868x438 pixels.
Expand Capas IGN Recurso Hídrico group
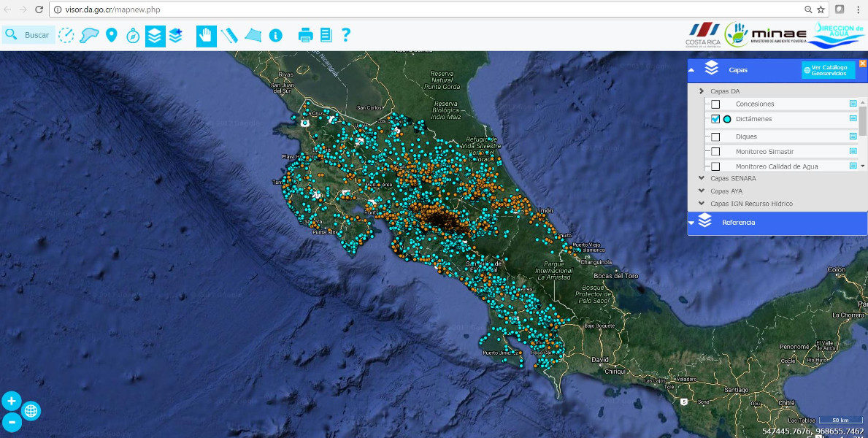[x=751, y=204]
